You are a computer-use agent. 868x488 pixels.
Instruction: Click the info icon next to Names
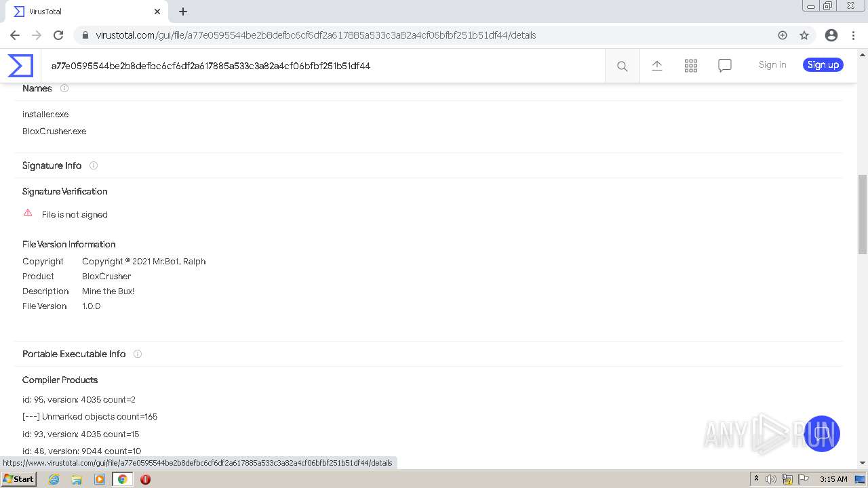pyautogui.click(x=64, y=88)
